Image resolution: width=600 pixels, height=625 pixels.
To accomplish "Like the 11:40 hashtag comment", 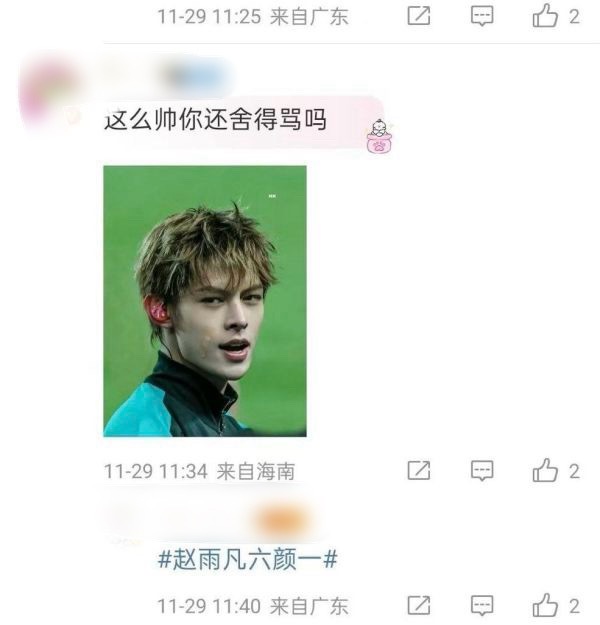I will coord(555,605).
